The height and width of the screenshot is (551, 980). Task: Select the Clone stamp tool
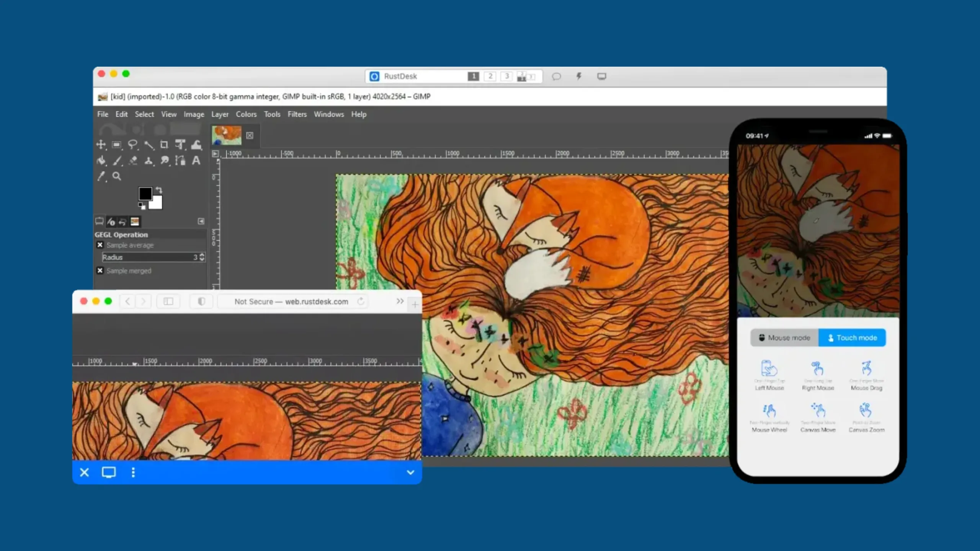149,161
